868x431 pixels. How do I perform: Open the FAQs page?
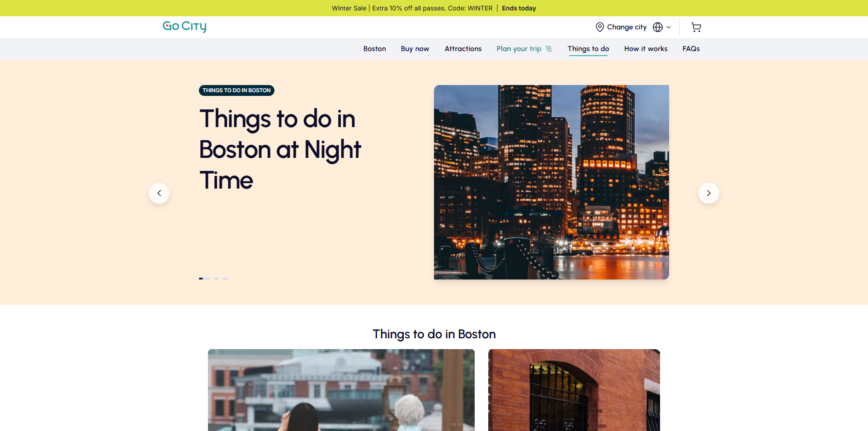691,48
